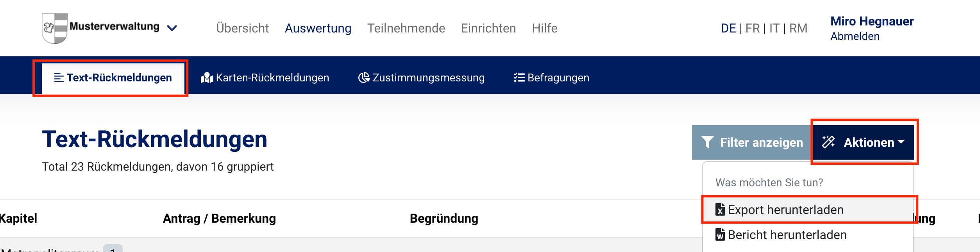Switch language to RM

click(x=798, y=28)
